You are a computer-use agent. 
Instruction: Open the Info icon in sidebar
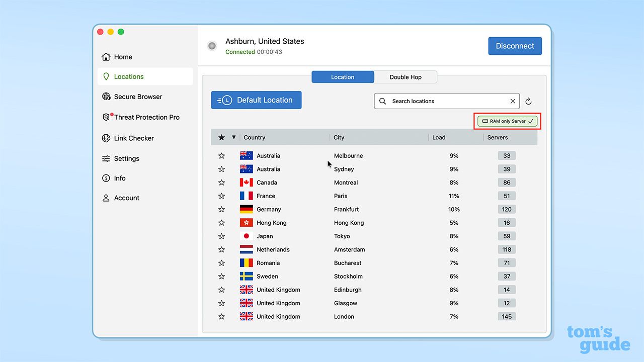[106, 178]
